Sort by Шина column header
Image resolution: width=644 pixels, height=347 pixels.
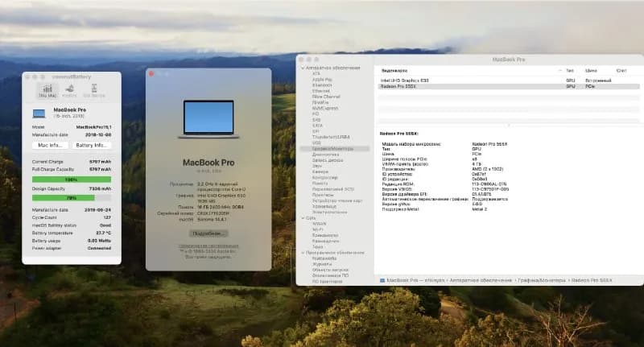[x=591, y=71]
